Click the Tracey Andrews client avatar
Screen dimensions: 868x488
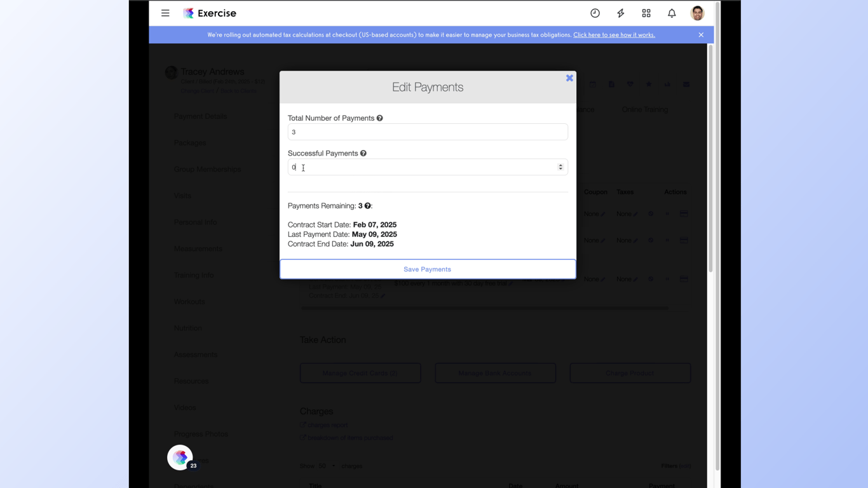(171, 72)
